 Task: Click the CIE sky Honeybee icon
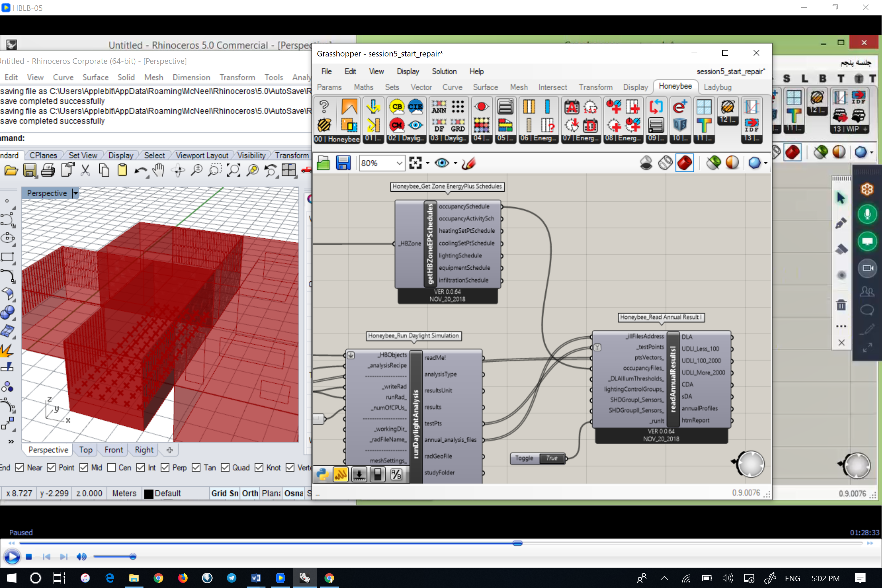pyautogui.click(x=415, y=107)
